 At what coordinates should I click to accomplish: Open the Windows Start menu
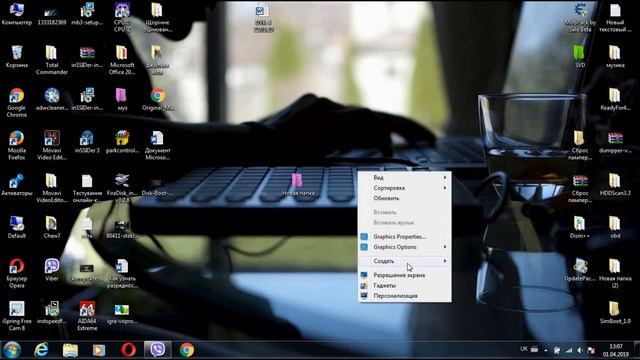[x=12, y=350]
